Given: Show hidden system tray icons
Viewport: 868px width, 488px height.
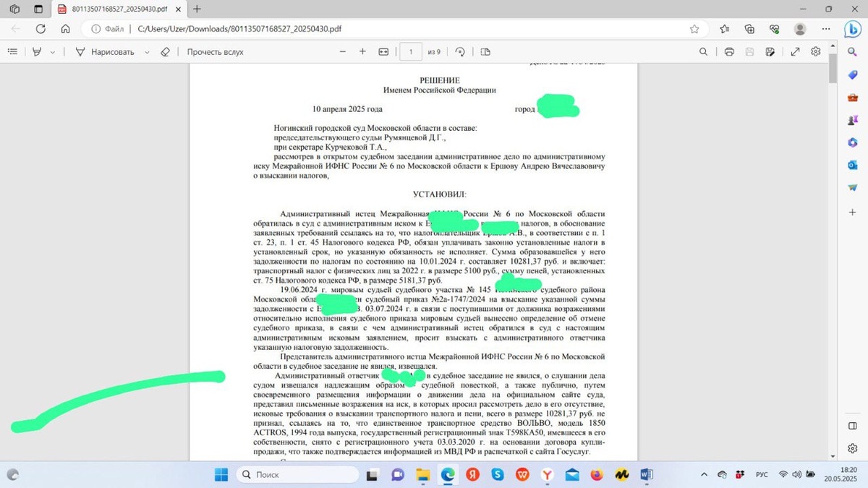Looking at the screenshot, I should [705, 474].
